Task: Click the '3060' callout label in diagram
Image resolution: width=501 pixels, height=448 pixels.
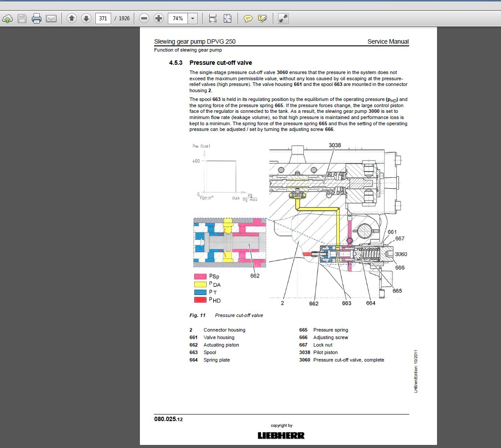Action: [x=401, y=254]
